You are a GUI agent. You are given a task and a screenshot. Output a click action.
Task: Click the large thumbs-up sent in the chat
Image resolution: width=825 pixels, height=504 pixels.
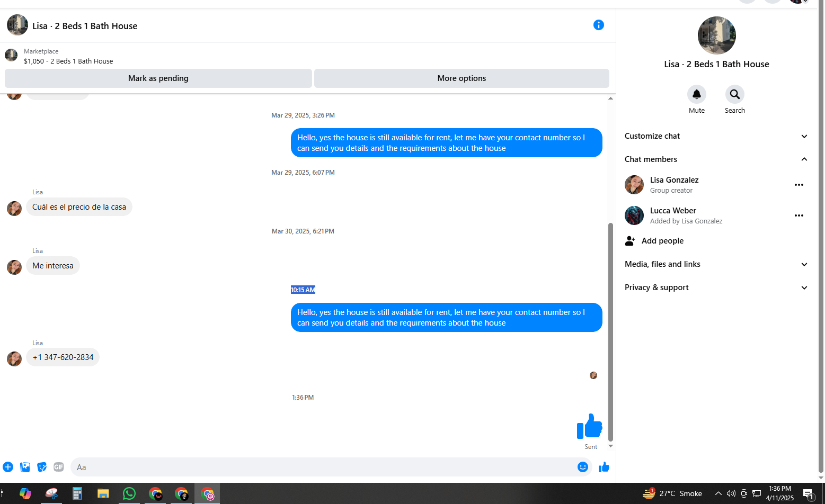[590, 426]
